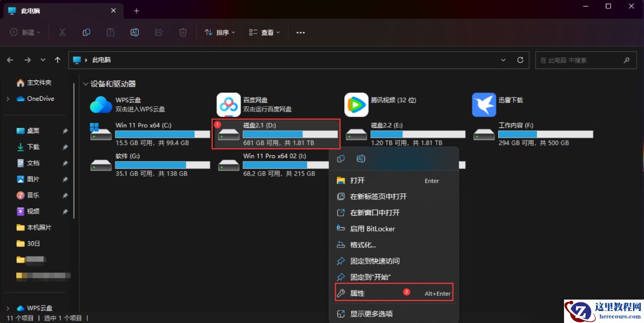
Task: Click the capacity bar of drive C:
Action: coord(163,133)
